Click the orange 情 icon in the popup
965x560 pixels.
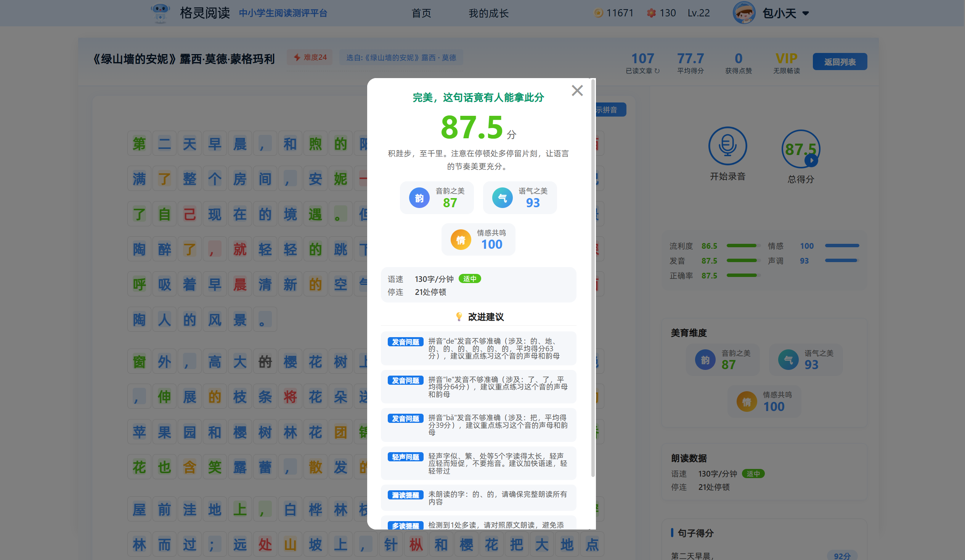coord(461,240)
